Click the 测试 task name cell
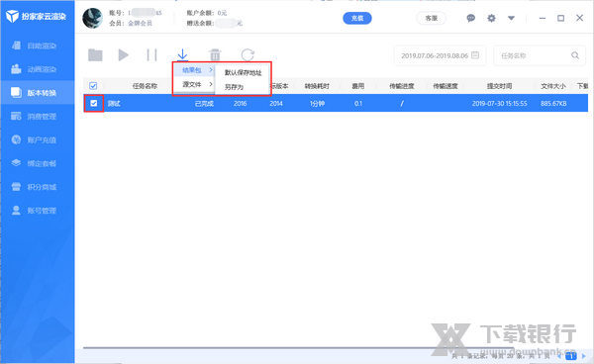 114,103
